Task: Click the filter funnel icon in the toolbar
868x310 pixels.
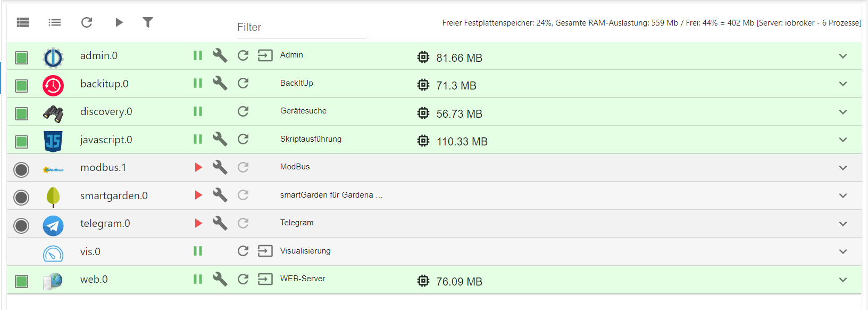Action: tap(148, 22)
